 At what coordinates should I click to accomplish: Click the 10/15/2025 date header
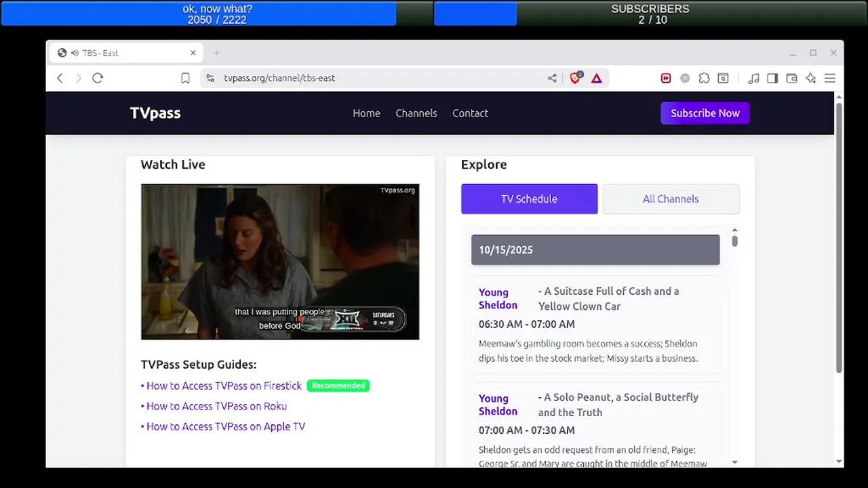pyautogui.click(x=595, y=249)
